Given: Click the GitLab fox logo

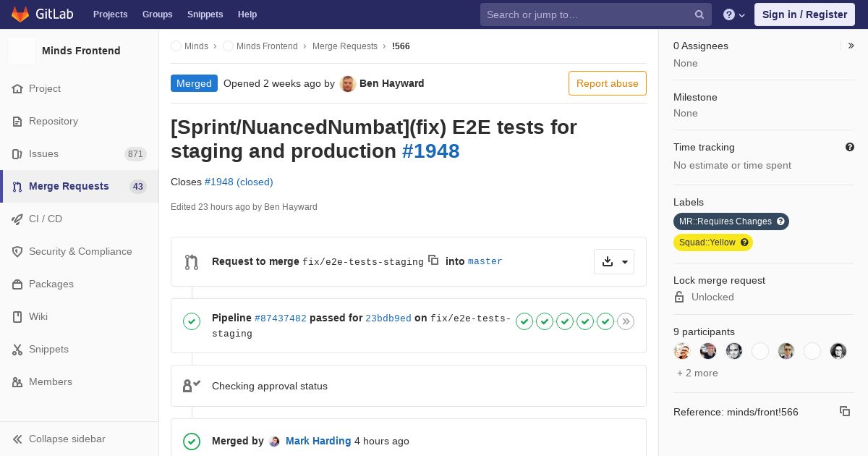Looking at the screenshot, I should [20, 14].
